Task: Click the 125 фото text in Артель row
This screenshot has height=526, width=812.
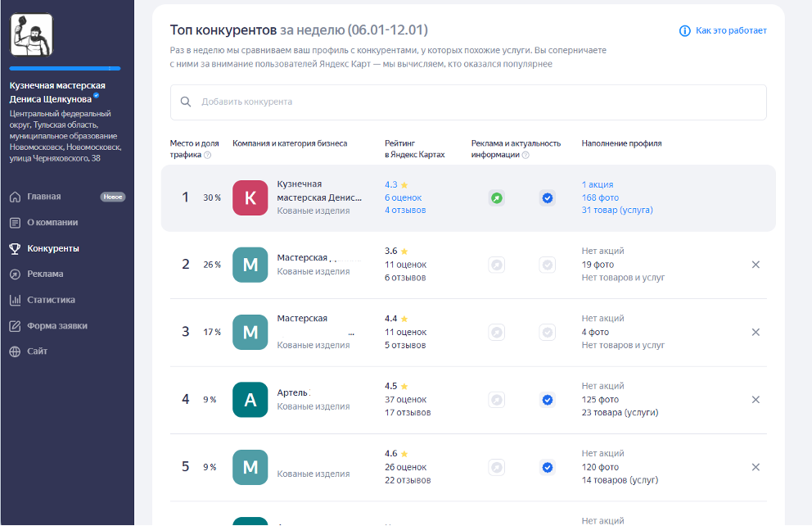Action: (600, 400)
